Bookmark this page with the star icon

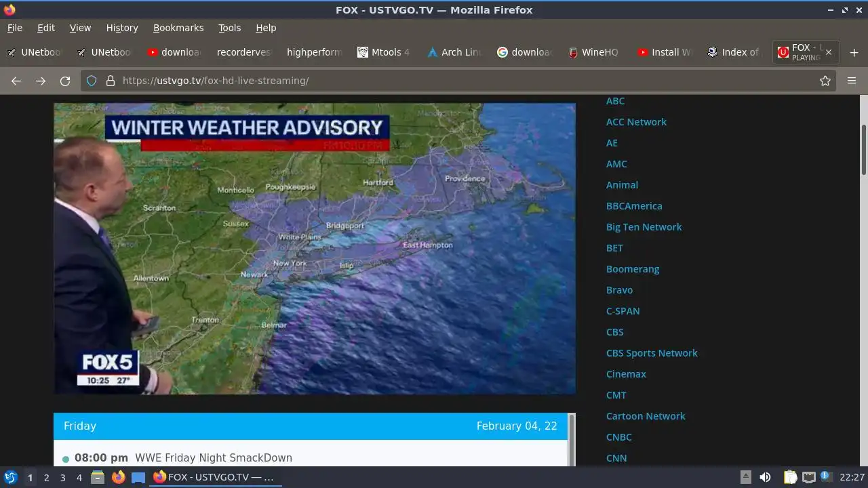coord(825,81)
